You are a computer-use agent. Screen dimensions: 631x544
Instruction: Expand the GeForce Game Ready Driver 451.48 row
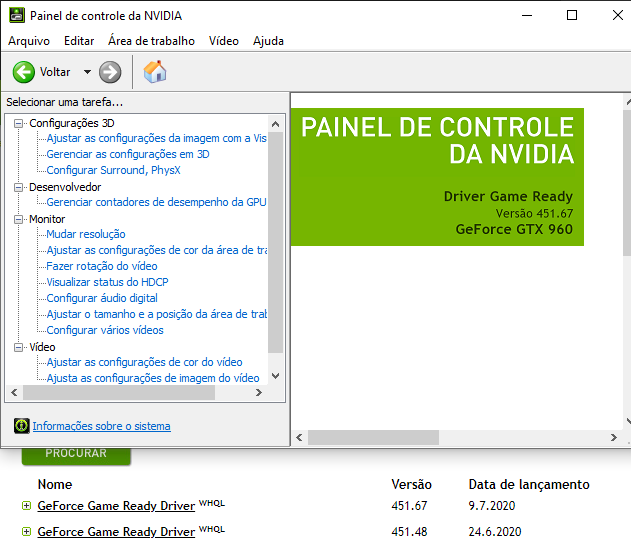pyautogui.click(x=26, y=532)
